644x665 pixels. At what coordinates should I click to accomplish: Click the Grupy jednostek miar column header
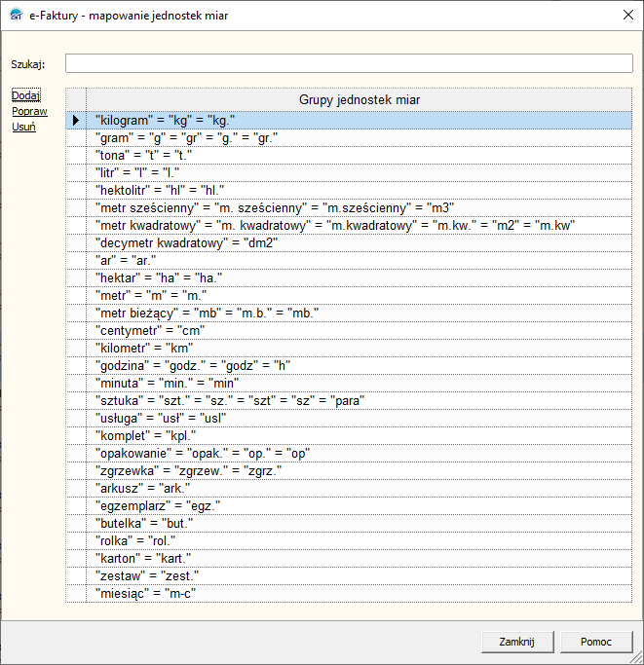click(360, 99)
